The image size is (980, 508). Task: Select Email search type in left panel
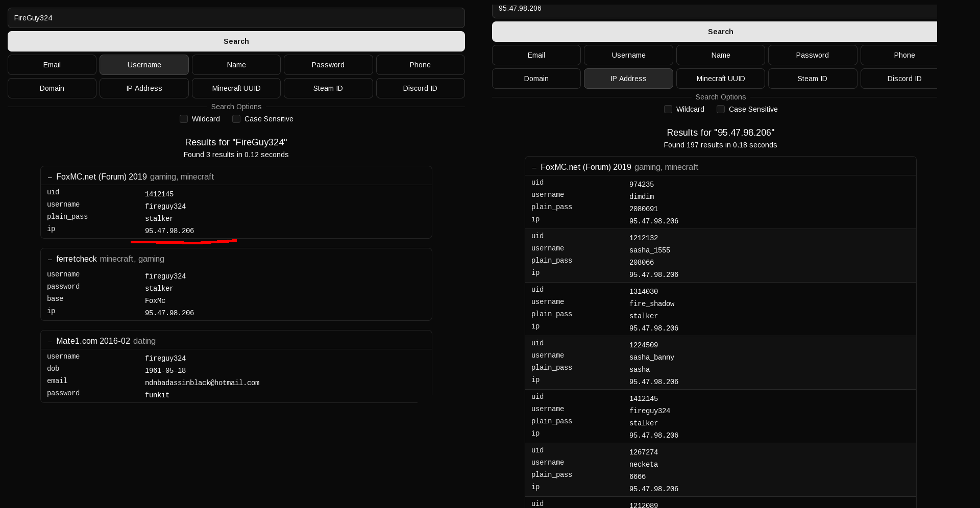pyautogui.click(x=52, y=65)
